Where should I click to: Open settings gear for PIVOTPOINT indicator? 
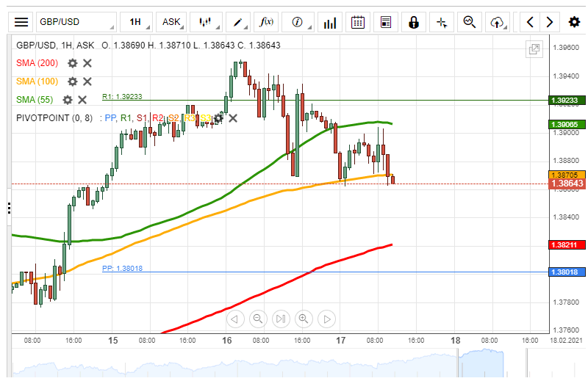pyautogui.click(x=218, y=119)
